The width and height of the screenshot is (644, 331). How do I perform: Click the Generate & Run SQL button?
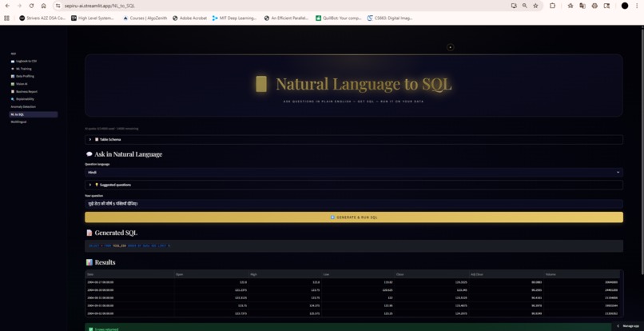pyautogui.click(x=354, y=217)
